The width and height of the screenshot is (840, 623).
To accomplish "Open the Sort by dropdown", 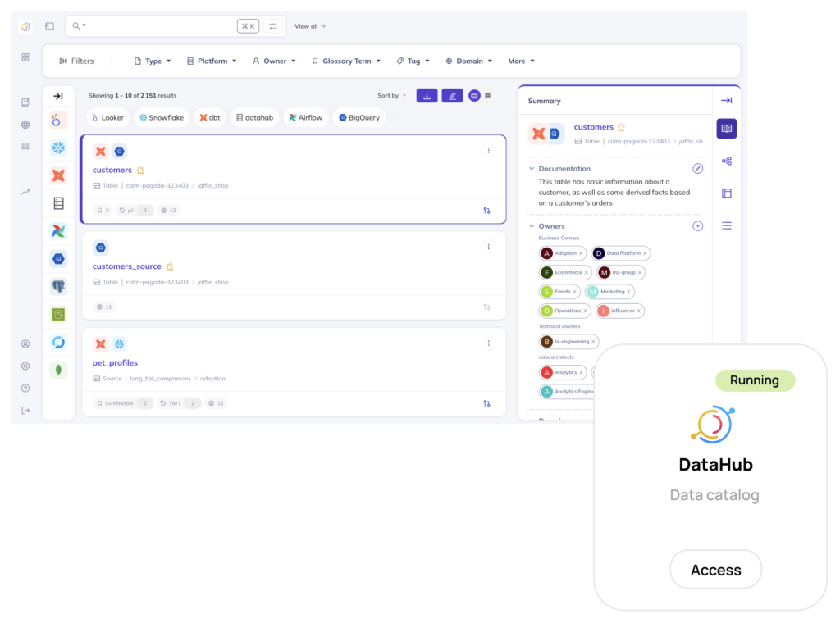I will click(391, 96).
